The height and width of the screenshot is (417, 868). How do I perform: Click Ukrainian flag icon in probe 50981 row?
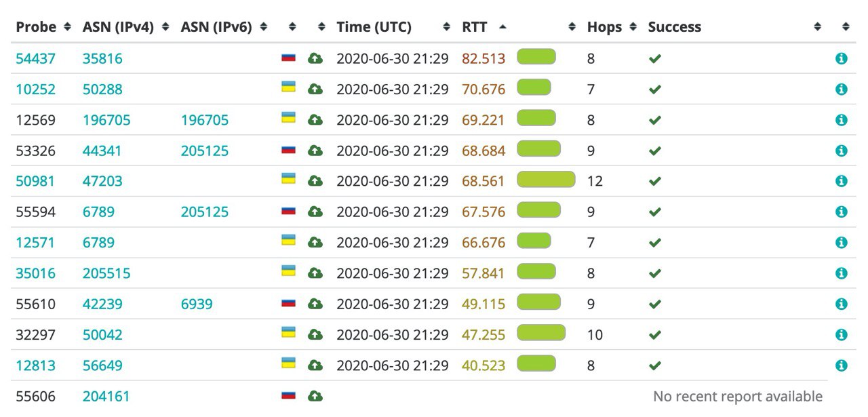coord(289,179)
